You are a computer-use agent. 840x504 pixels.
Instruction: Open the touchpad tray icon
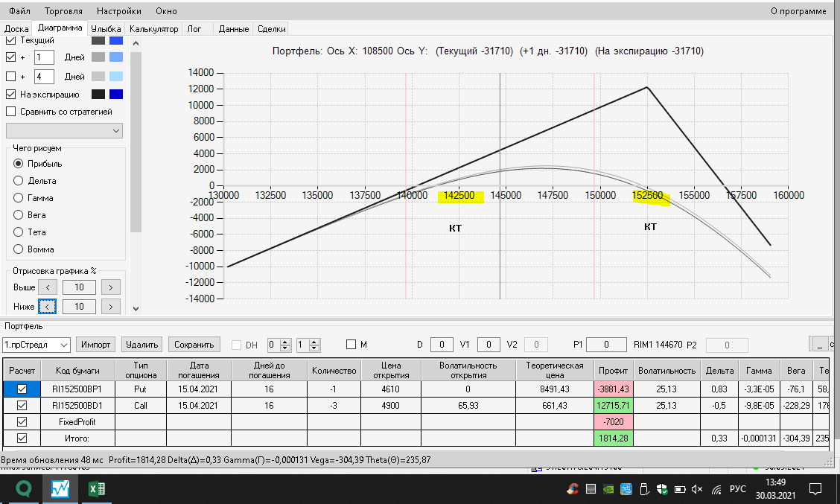(591, 489)
